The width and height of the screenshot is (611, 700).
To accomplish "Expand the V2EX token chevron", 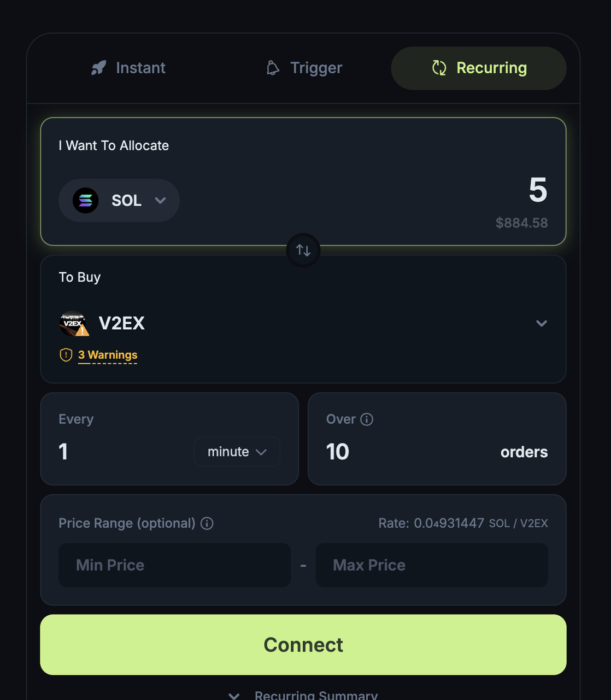I will tap(541, 323).
